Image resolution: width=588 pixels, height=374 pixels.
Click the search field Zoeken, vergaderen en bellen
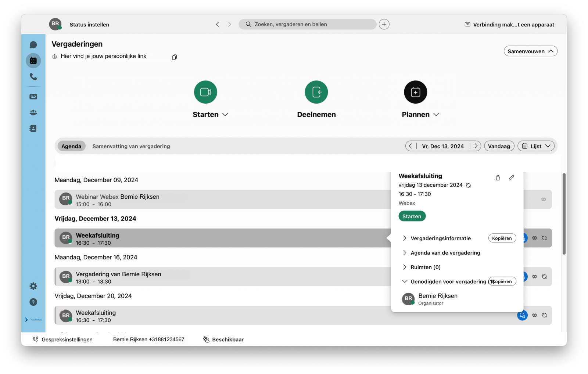point(307,24)
